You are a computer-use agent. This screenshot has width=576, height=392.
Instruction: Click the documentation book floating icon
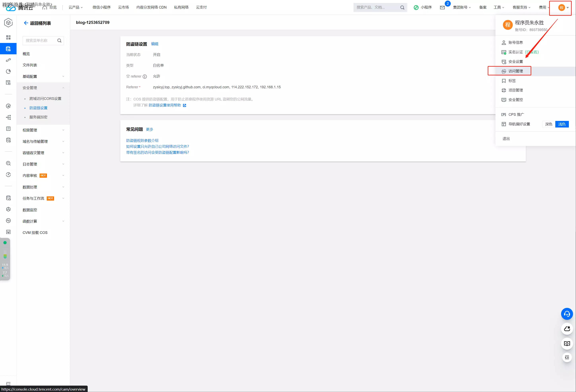(x=567, y=343)
